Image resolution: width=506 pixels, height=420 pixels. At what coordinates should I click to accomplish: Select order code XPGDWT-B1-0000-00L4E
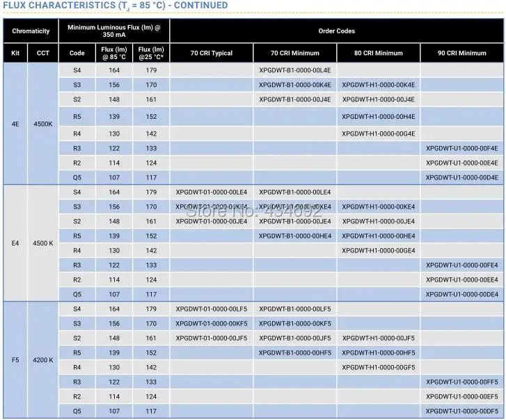[x=294, y=70]
